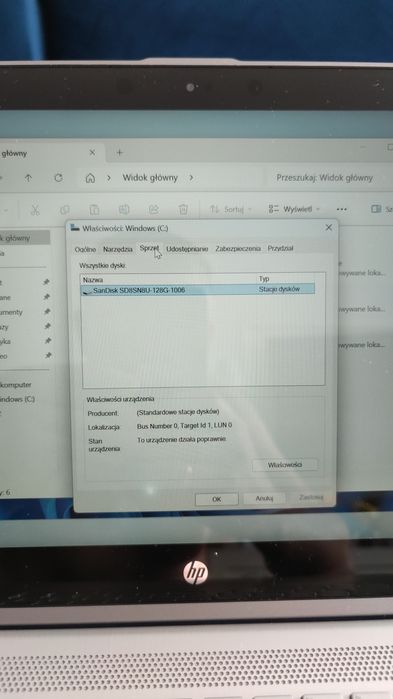
Task: Select the SanDisk SD8SN8U-128G-1006 disk row
Action: (198, 290)
